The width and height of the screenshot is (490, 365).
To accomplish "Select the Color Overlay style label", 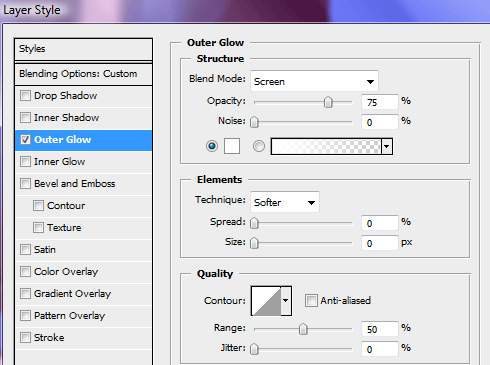I will (66, 272).
